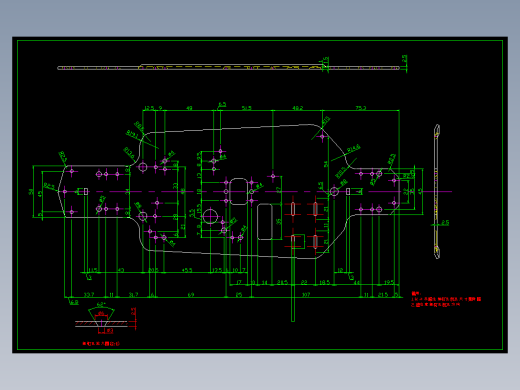
Task: Click the 62° angle label on the detail
Action: coord(101,305)
